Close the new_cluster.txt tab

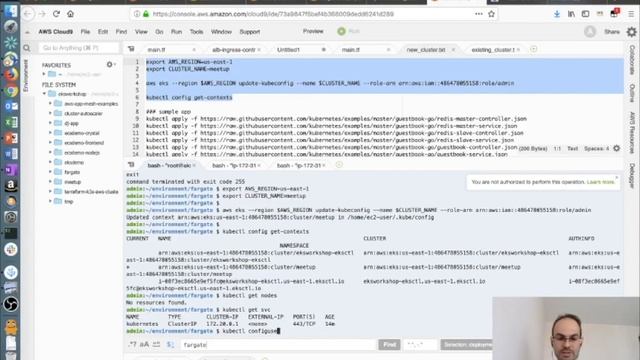coord(453,49)
